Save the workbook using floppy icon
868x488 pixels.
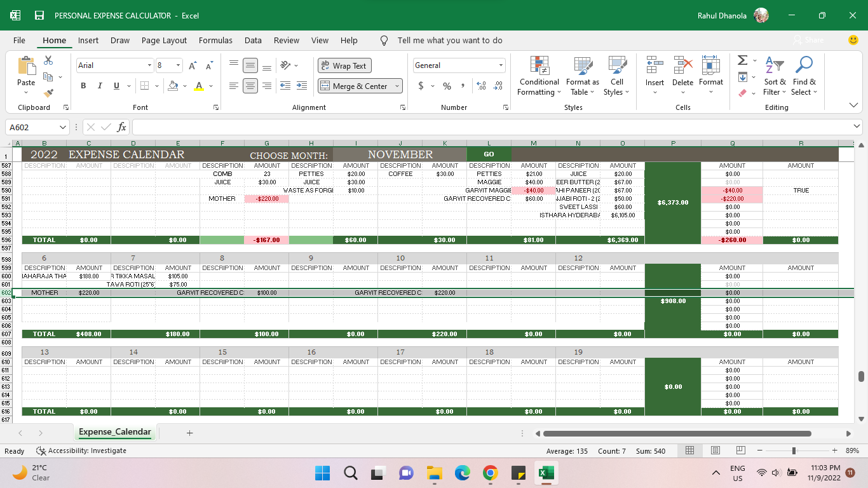(39, 15)
